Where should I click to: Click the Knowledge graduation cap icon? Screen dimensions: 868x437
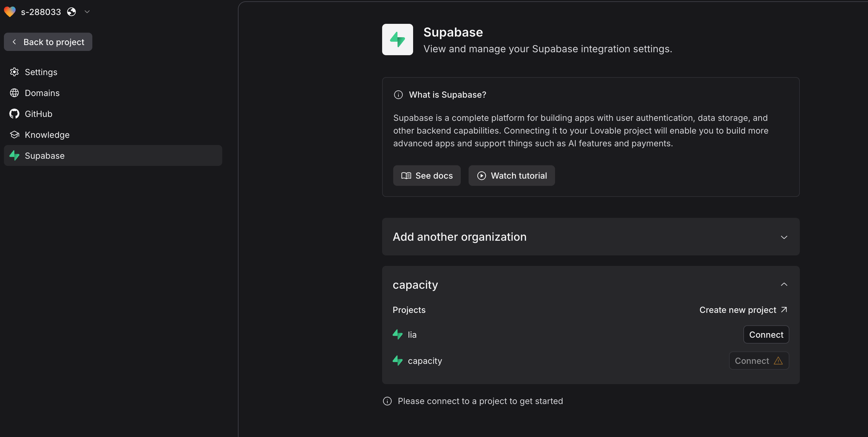click(14, 135)
